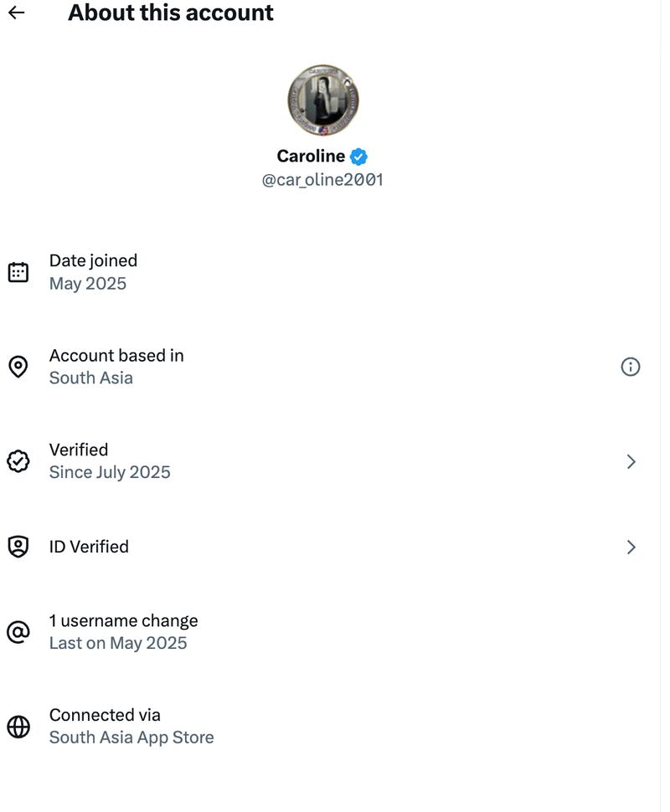Click the calendar icon beside Date joined
The height and width of the screenshot is (812, 670).
[18, 272]
